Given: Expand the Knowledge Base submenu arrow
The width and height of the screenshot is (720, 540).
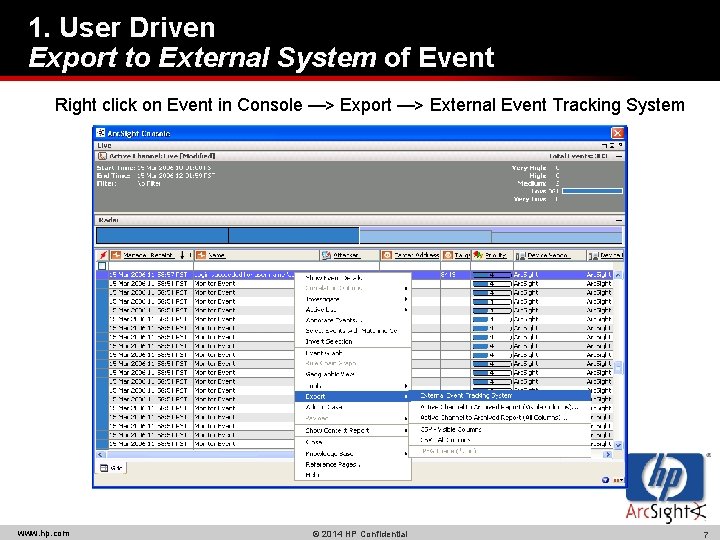Looking at the screenshot, I should (x=406, y=454).
